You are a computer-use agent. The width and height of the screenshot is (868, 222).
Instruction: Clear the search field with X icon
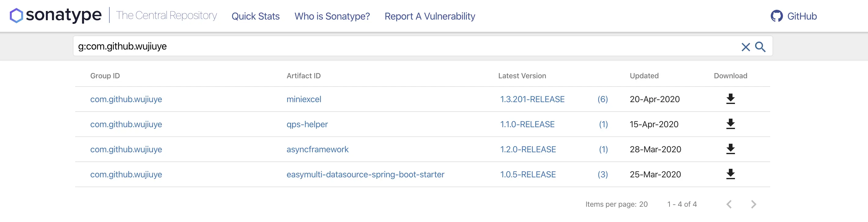pyautogui.click(x=745, y=47)
